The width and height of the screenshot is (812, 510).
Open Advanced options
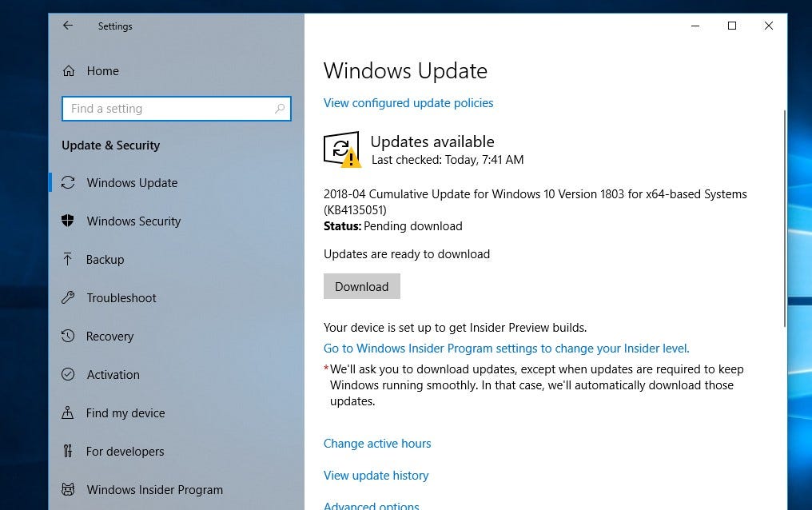click(371, 504)
